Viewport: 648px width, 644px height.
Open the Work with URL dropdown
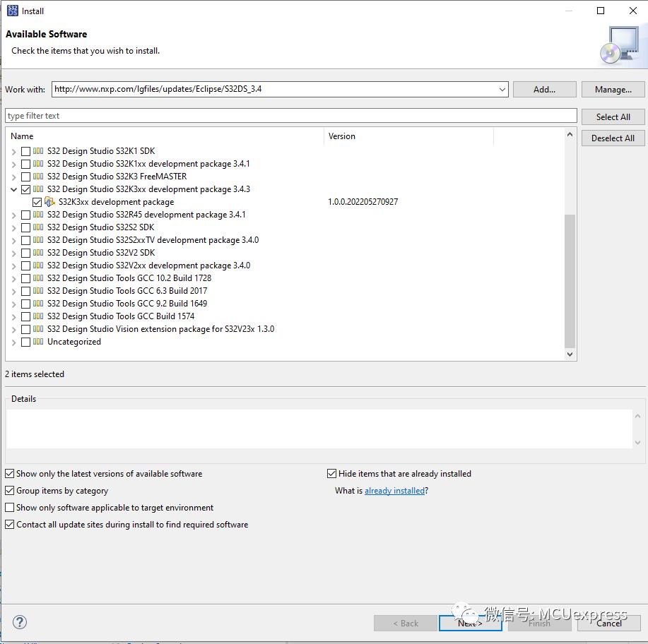[502, 89]
